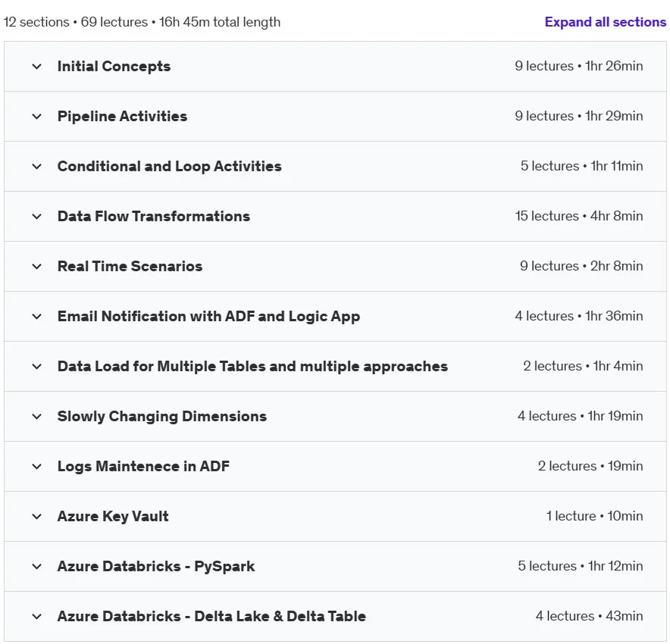Screen dimensions: 670x644
Task: Expand Azure Databricks - PySpark chevron
Action: click(36, 567)
